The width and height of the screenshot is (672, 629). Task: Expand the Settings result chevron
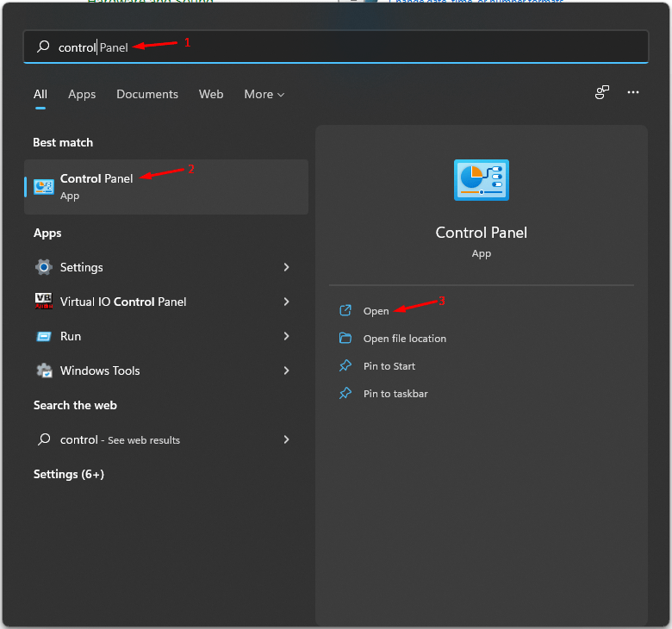(286, 267)
